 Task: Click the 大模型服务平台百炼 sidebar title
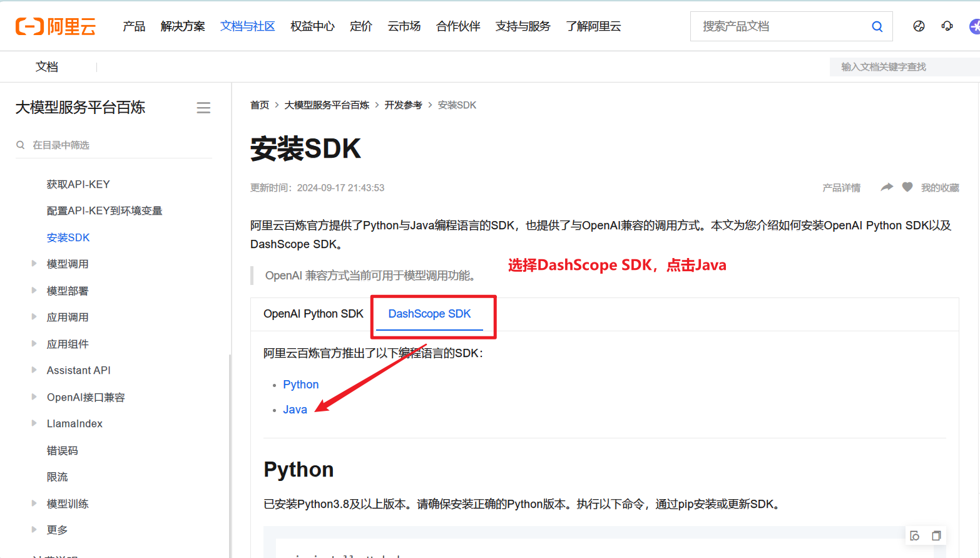pyautogui.click(x=80, y=108)
